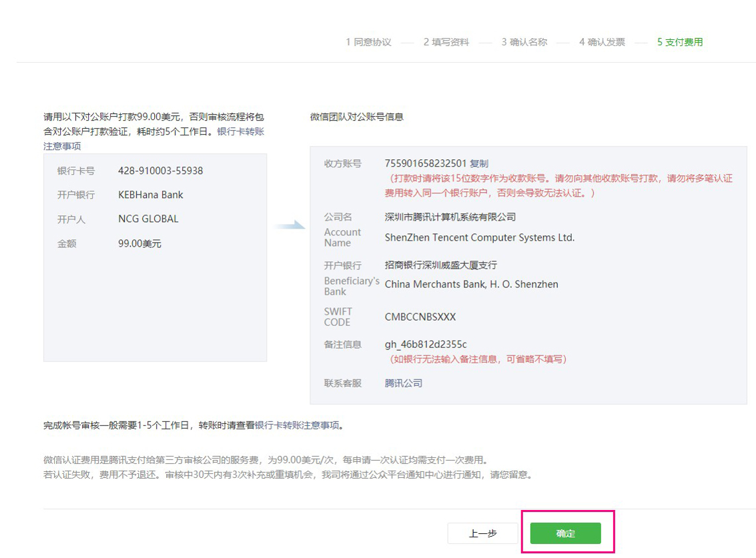Click the amount 99.00美元 value
Image resolution: width=756 pixels, height=558 pixels.
point(139,243)
